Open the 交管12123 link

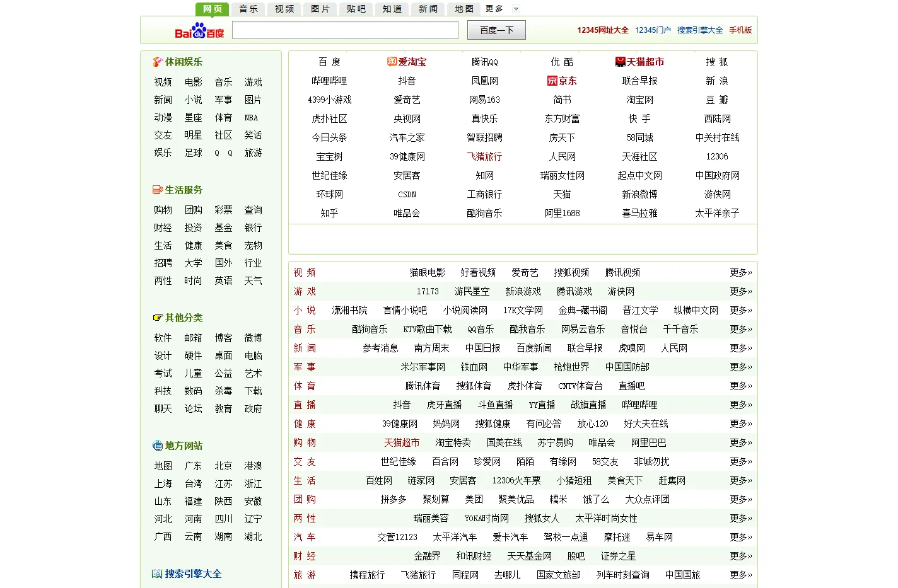[x=397, y=537]
